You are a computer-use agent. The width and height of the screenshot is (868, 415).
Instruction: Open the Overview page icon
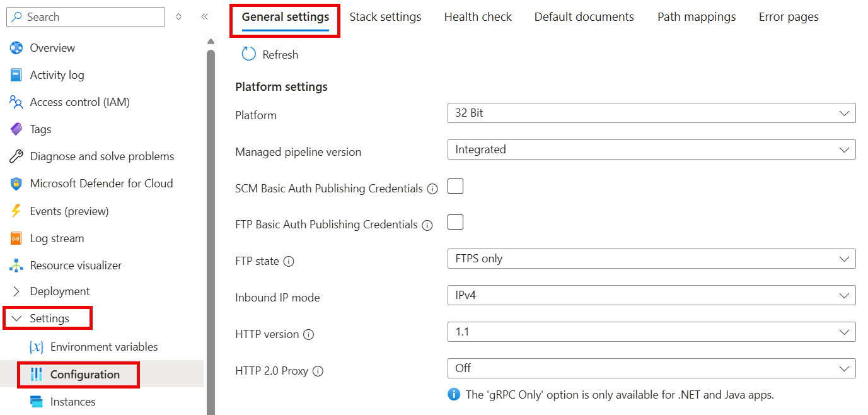pyautogui.click(x=16, y=48)
